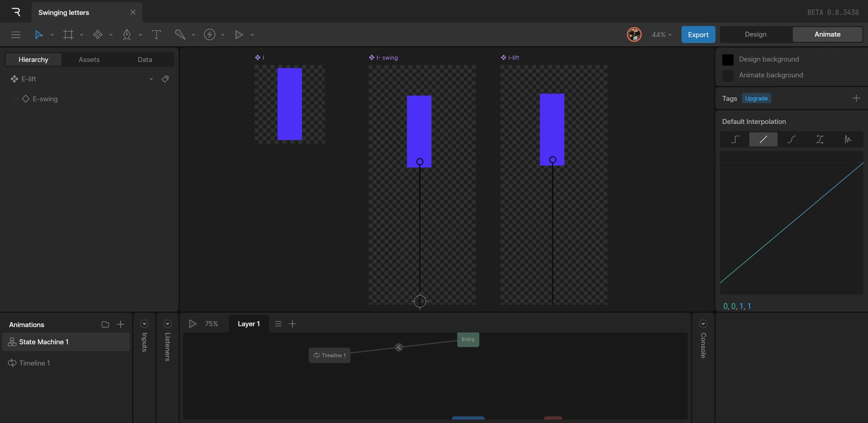Select the Text tool

click(x=156, y=35)
